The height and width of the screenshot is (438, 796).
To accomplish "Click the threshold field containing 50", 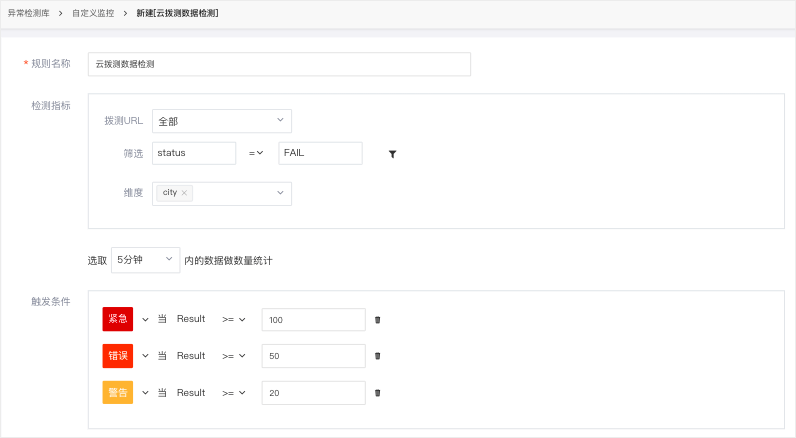I will coord(314,356).
